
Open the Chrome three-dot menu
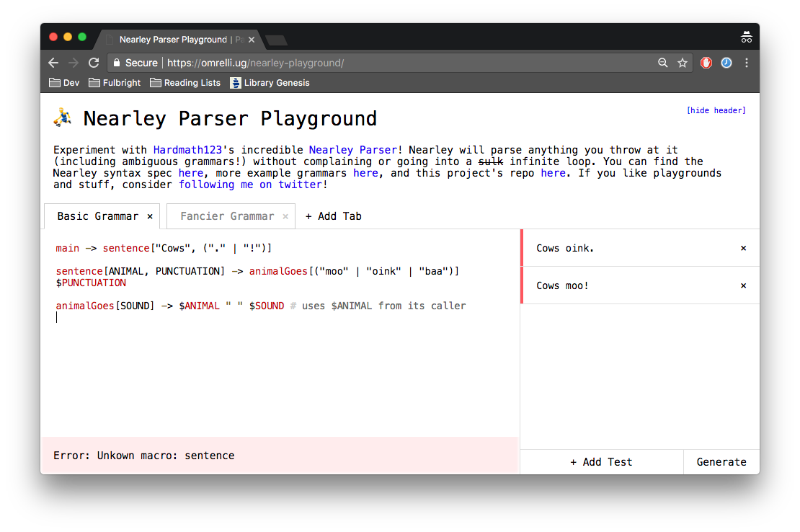pyautogui.click(x=747, y=63)
